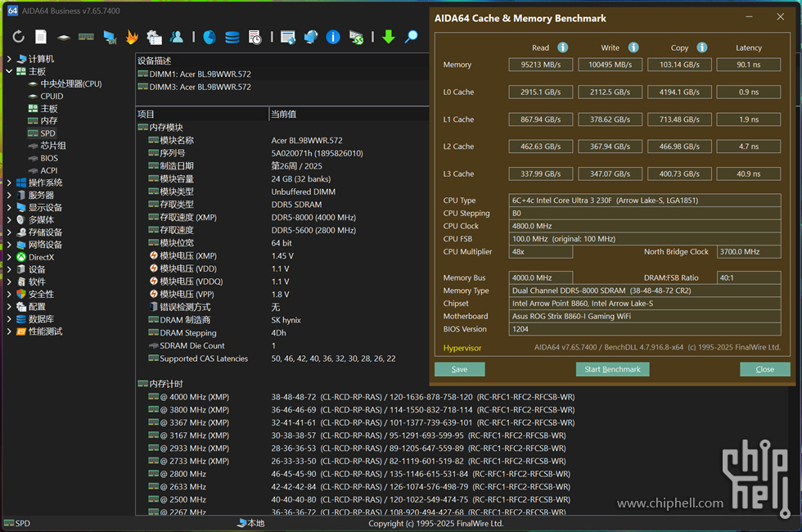
Task: Expand the 服务器 tree node
Action: click(x=9, y=195)
